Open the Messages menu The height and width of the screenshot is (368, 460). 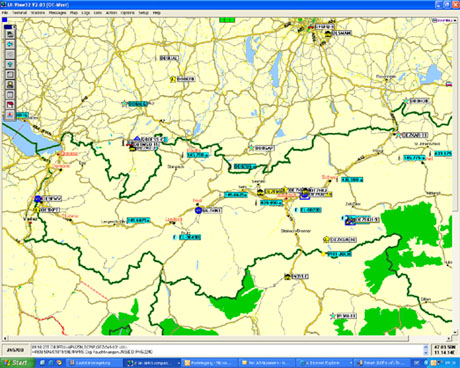point(57,13)
